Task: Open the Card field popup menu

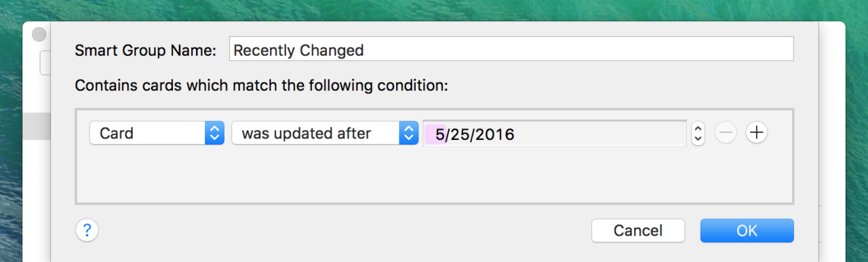Action: (157, 133)
